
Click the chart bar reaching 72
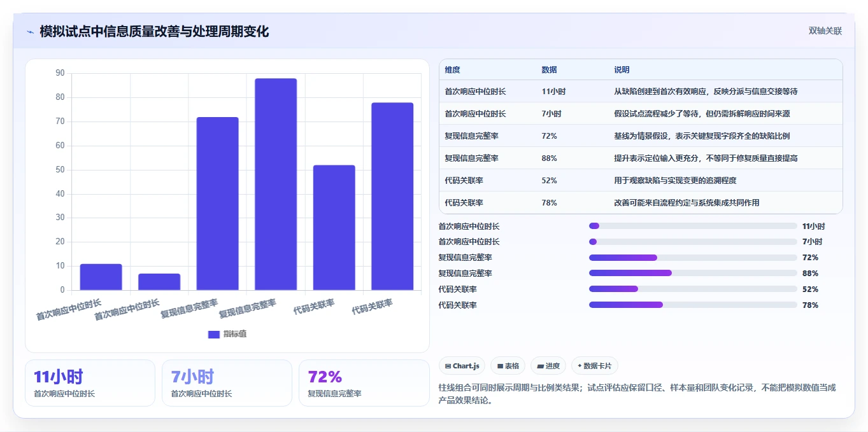pos(217,204)
